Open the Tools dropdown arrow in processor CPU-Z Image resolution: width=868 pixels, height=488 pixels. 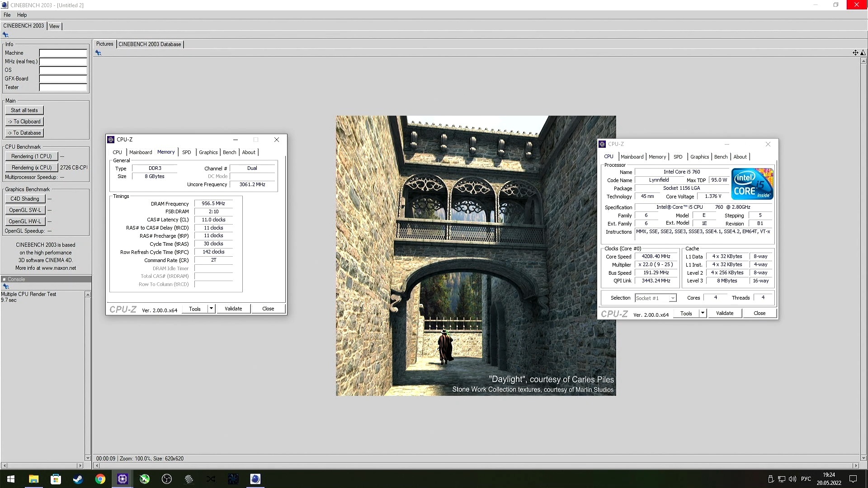703,313
